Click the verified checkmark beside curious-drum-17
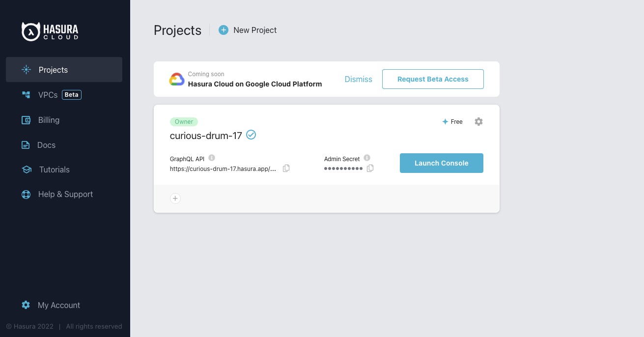Viewport: 644px width, 337px height. coord(251,135)
